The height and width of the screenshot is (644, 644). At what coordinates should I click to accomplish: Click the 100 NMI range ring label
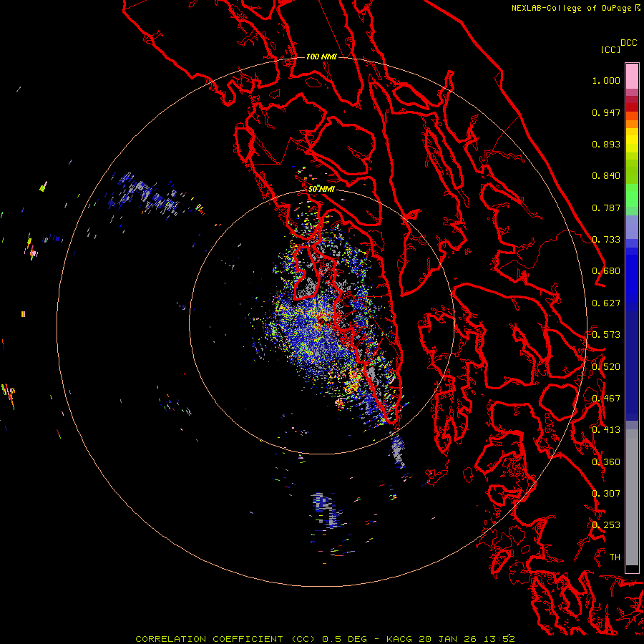[x=321, y=57]
